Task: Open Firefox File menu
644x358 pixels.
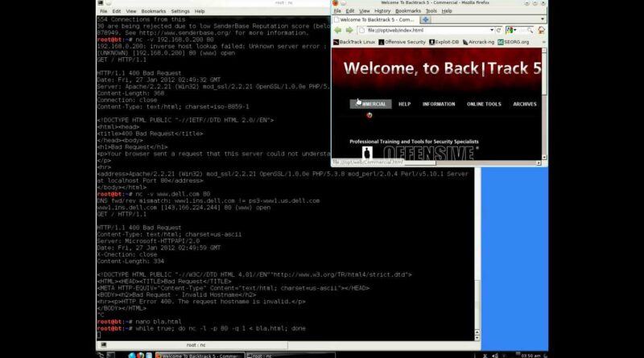Action: [x=337, y=11]
